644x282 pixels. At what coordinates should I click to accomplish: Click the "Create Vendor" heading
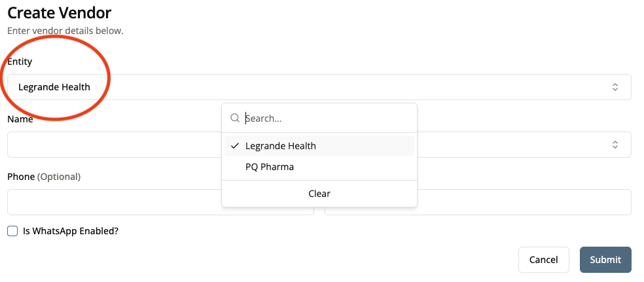tap(60, 12)
